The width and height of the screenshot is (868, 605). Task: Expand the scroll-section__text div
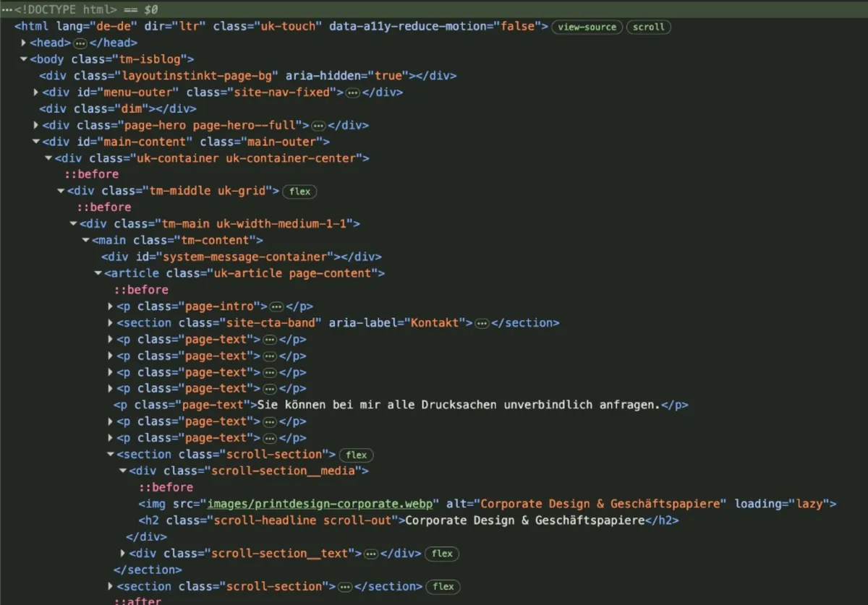click(x=123, y=554)
